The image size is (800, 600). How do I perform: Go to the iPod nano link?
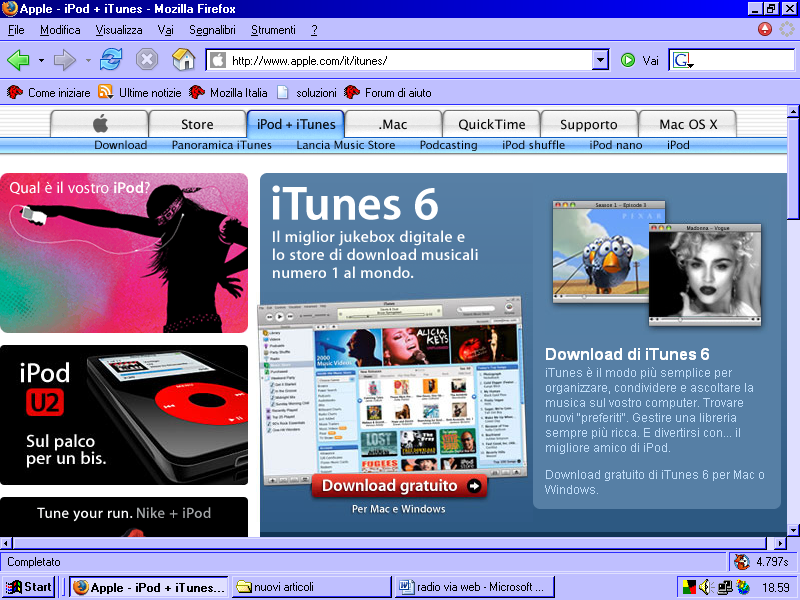click(616, 145)
